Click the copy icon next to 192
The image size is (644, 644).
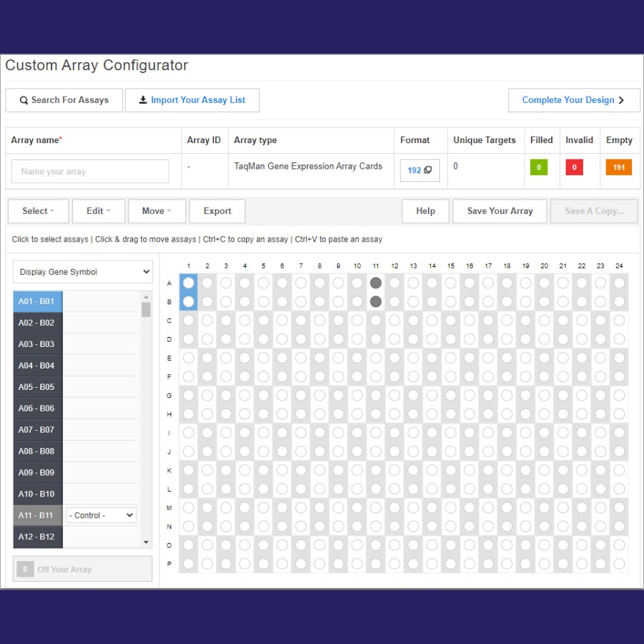click(x=428, y=170)
